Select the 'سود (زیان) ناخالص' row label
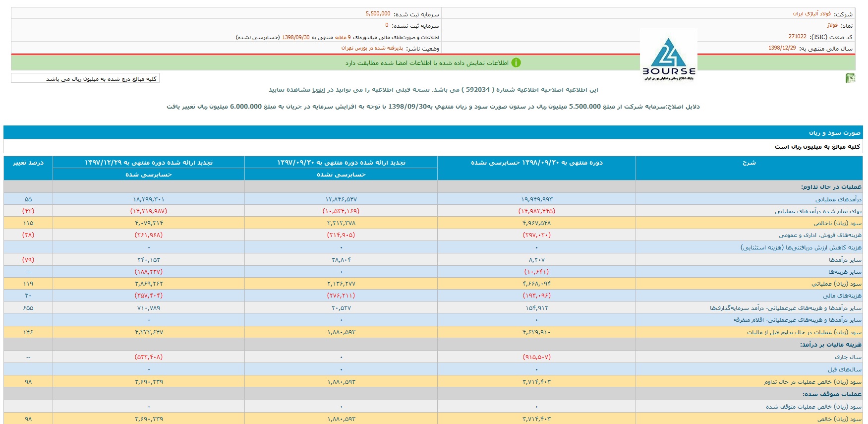This screenshot has width=868, height=424. click(x=837, y=223)
